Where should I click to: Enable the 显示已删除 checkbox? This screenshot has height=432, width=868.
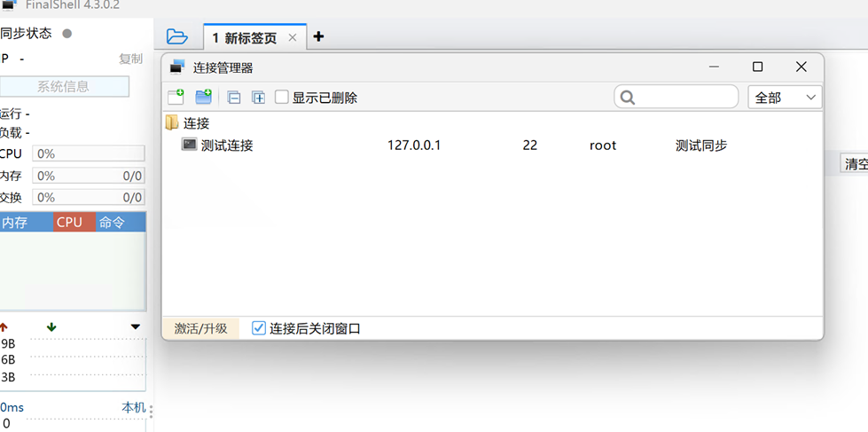tap(282, 98)
